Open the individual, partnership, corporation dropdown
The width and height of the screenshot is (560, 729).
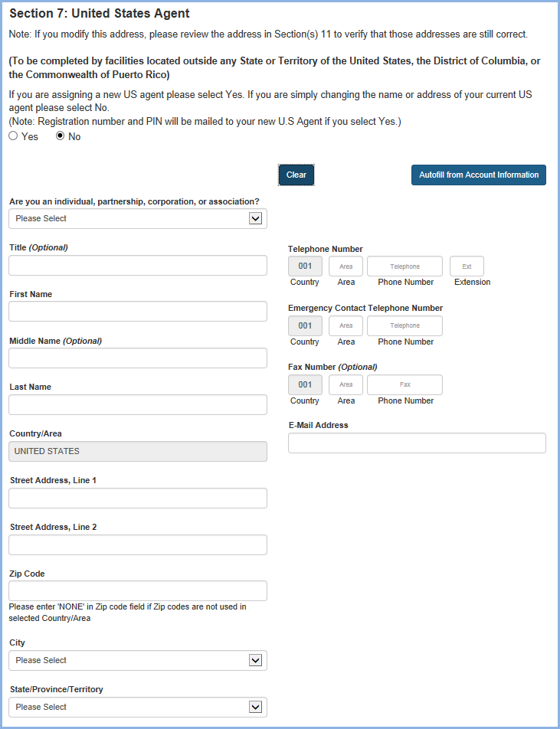[x=138, y=219]
